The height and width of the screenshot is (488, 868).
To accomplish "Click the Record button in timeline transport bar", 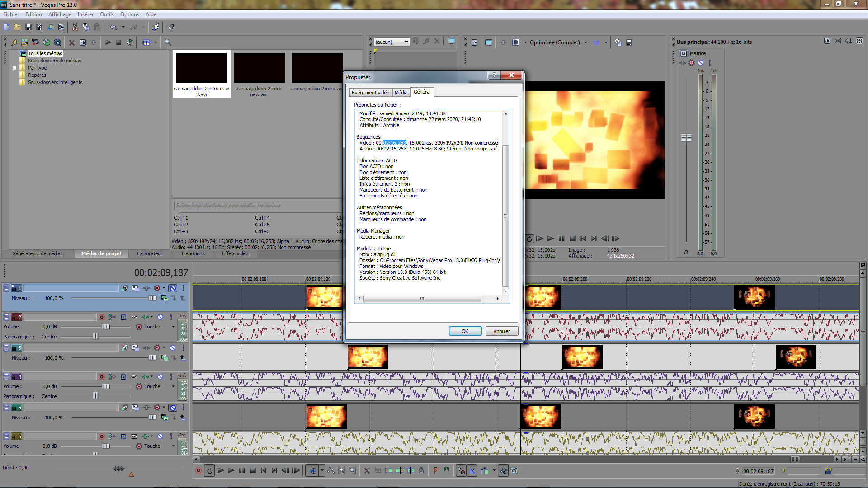I will (198, 470).
